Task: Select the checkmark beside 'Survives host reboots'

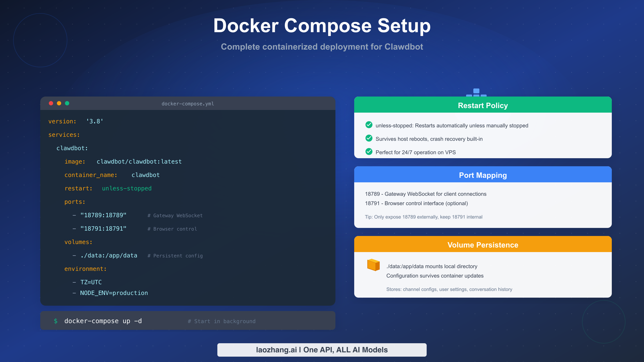Action: [x=369, y=138]
